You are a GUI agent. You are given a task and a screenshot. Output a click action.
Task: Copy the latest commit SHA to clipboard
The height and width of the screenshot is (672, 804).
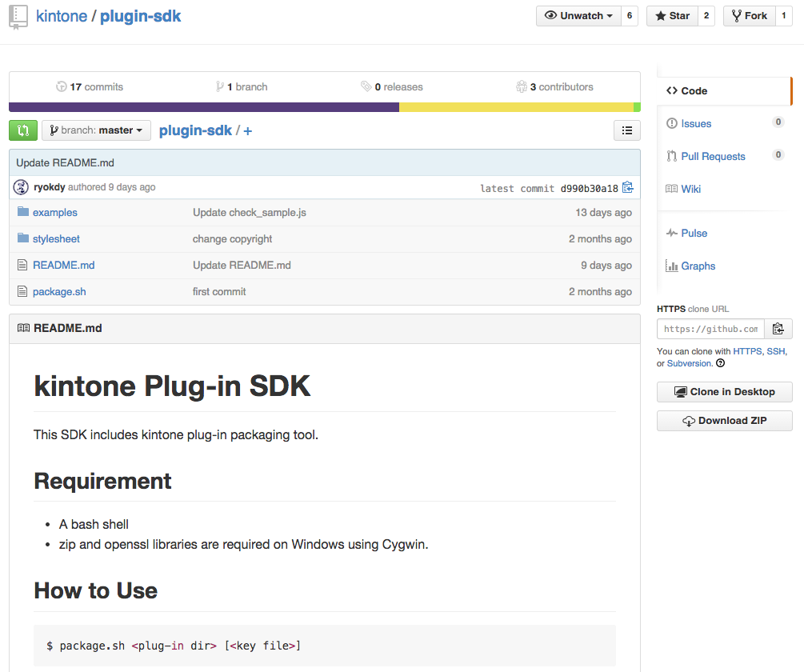coord(628,188)
